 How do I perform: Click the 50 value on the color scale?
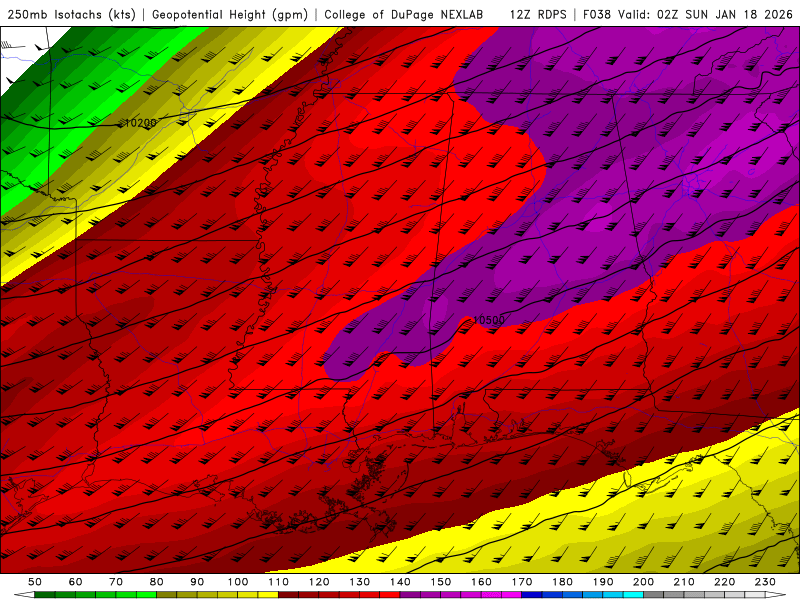point(35,582)
